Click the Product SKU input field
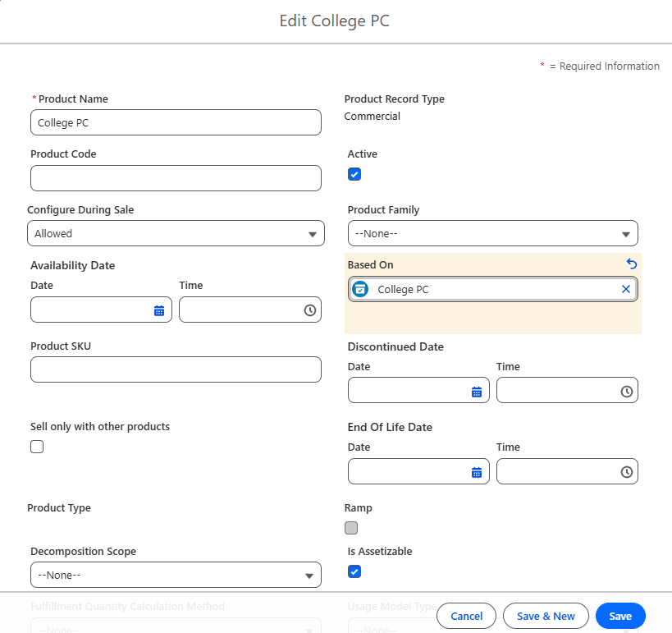 coord(176,369)
